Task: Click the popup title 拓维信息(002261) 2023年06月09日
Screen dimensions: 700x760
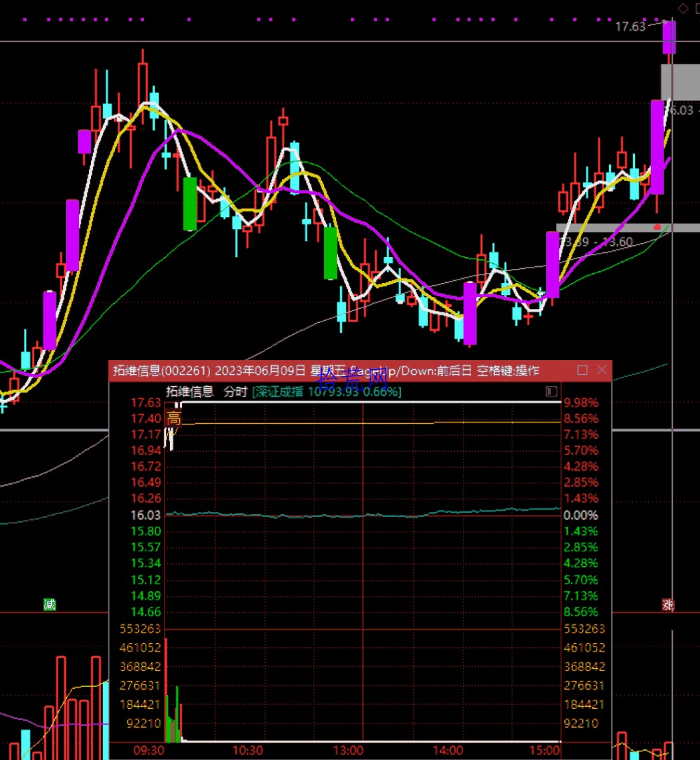Action: coord(209,371)
